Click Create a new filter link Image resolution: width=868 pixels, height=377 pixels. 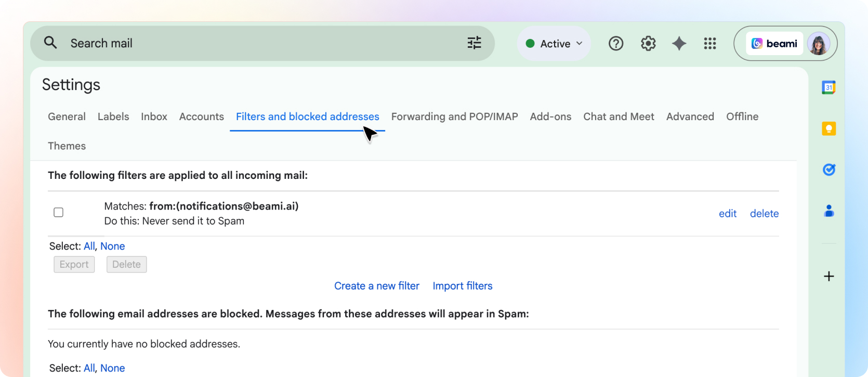[x=376, y=286]
